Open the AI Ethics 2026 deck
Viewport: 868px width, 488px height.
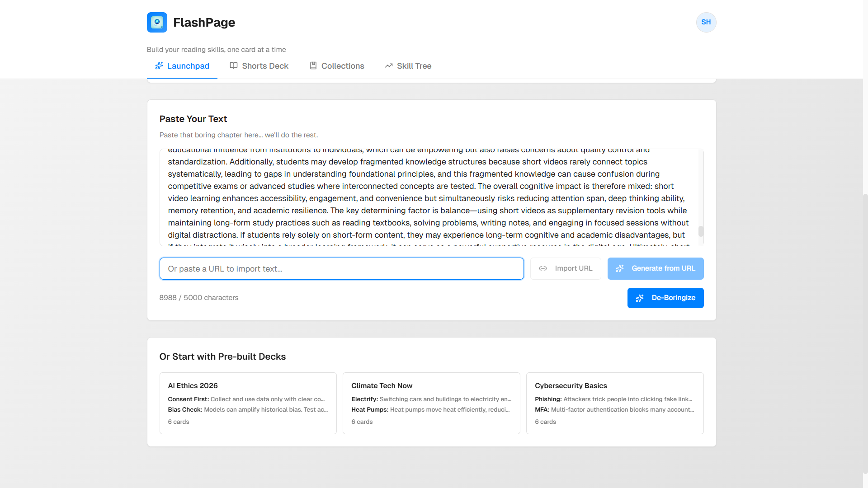pyautogui.click(x=248, y=403)
